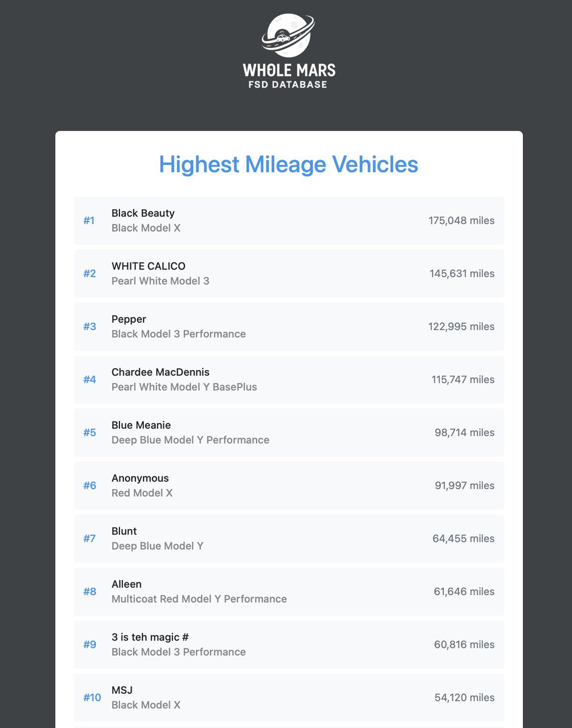572x728 pixels.
Task: Open the 3 is teh magic # entry
Action: click(x=289, y=644)
